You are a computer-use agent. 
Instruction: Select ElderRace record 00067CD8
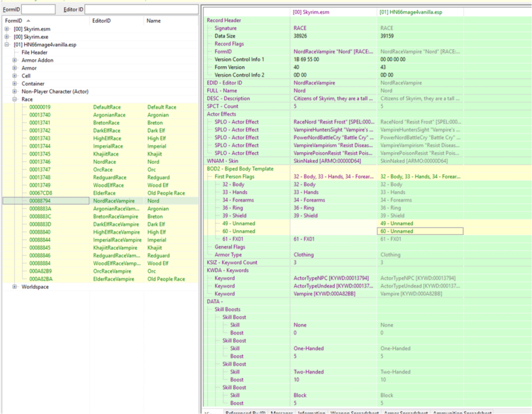point(101,193)
